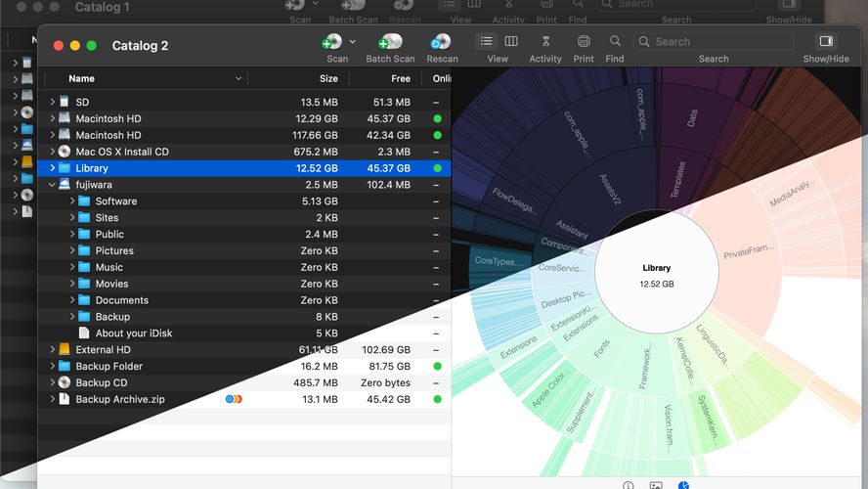Click the Templates chart segment

[x=677, y=180]
